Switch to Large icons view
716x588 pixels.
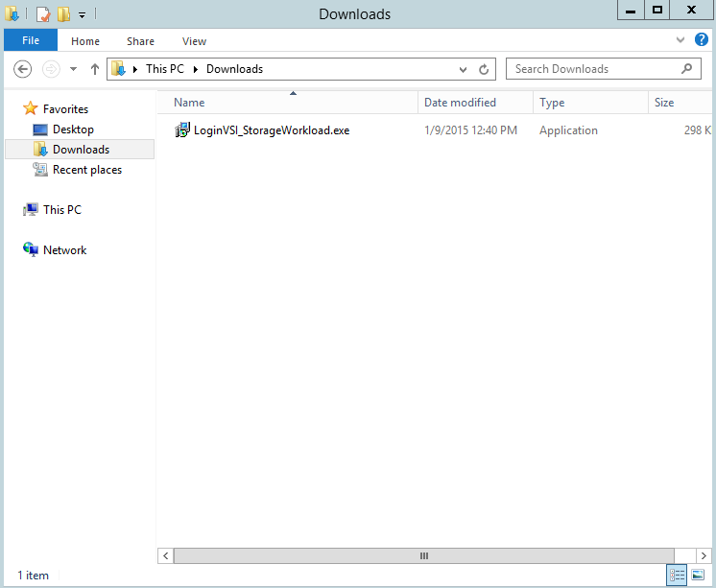pyautogui.click(x=698, y=575)
